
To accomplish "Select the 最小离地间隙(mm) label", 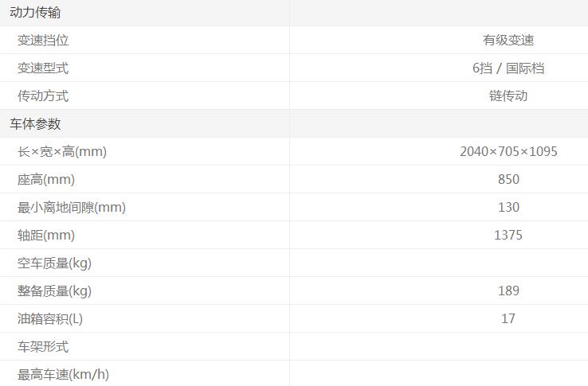I will point(72,208).
